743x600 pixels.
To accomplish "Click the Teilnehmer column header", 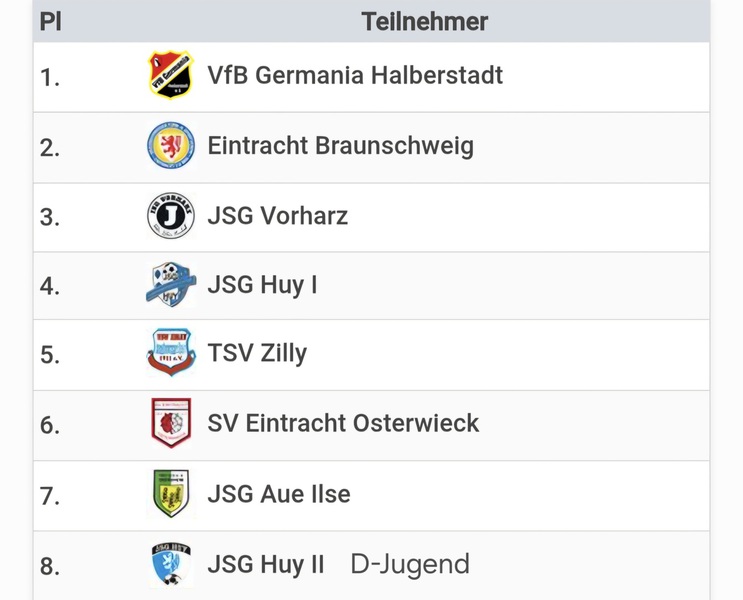I will 424,21.
